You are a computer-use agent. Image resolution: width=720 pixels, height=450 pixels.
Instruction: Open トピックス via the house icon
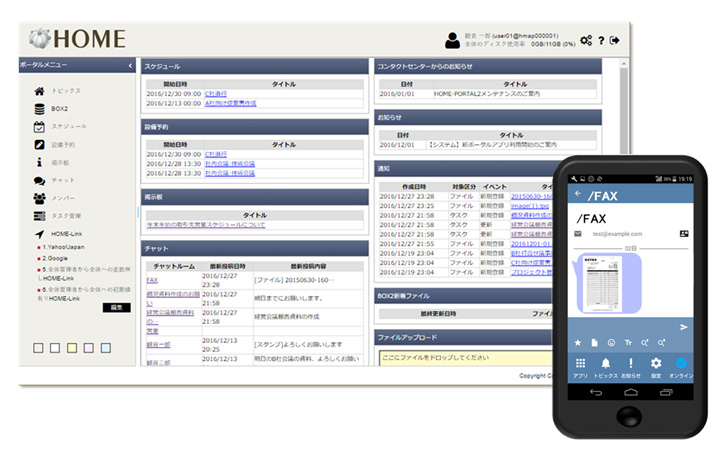pos(39,91)
